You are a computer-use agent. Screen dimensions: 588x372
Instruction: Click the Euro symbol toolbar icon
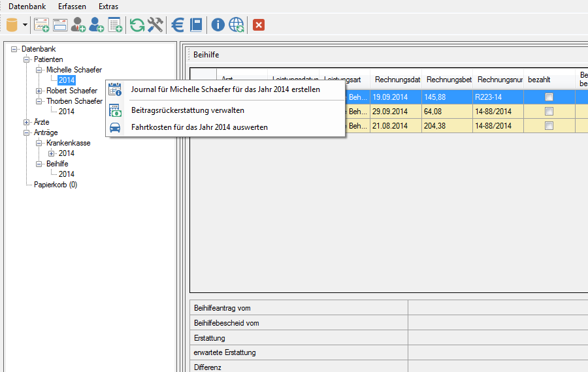pyautogui.click(x=178, y=25)
